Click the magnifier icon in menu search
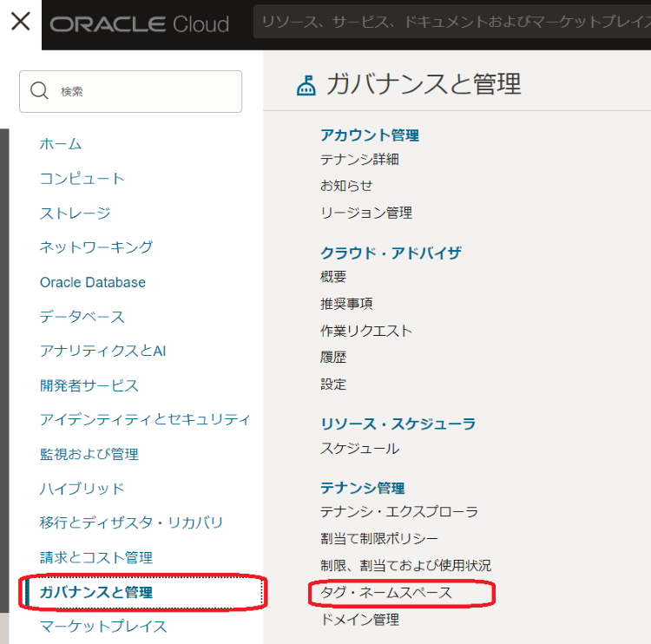Image resolution: width=651 pixels, height=644 pixels. click(39, 91)
